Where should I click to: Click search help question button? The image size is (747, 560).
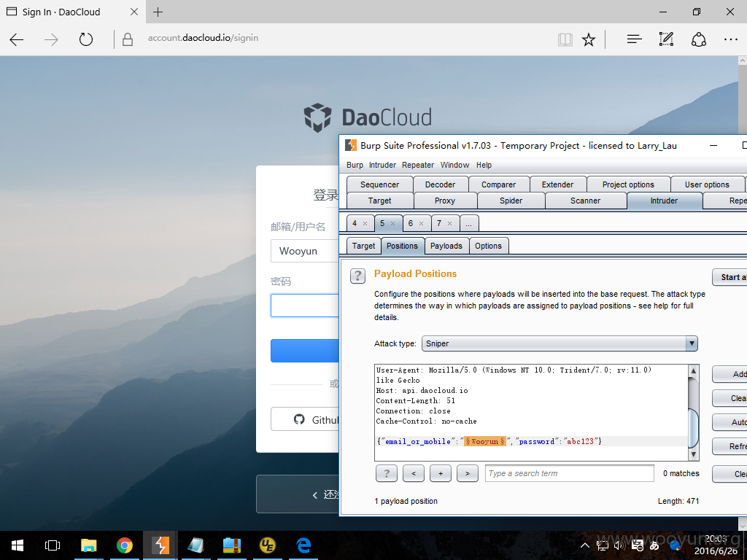coord(387,473)
